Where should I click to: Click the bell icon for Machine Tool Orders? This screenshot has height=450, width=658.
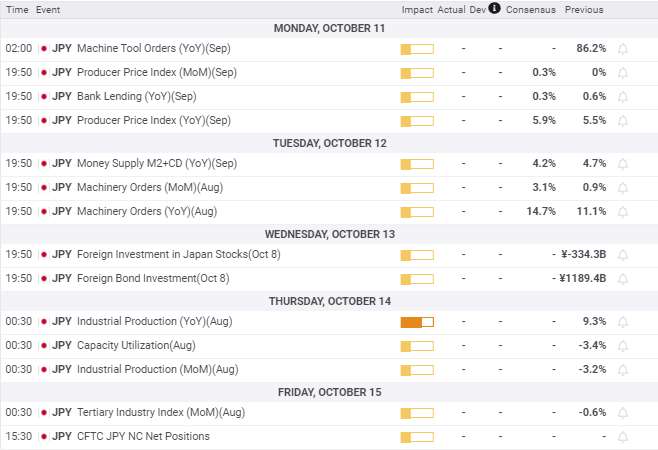tap(623, 48)
